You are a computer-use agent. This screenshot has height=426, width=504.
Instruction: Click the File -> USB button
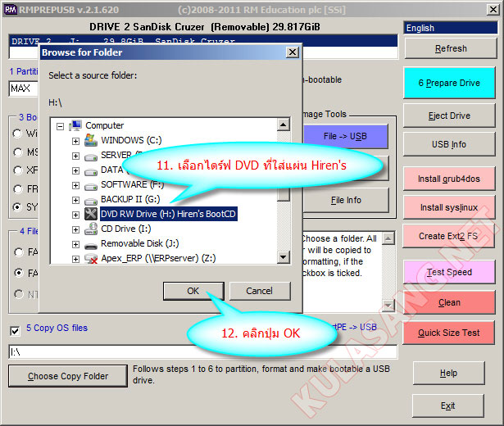(x=346, y=137)
